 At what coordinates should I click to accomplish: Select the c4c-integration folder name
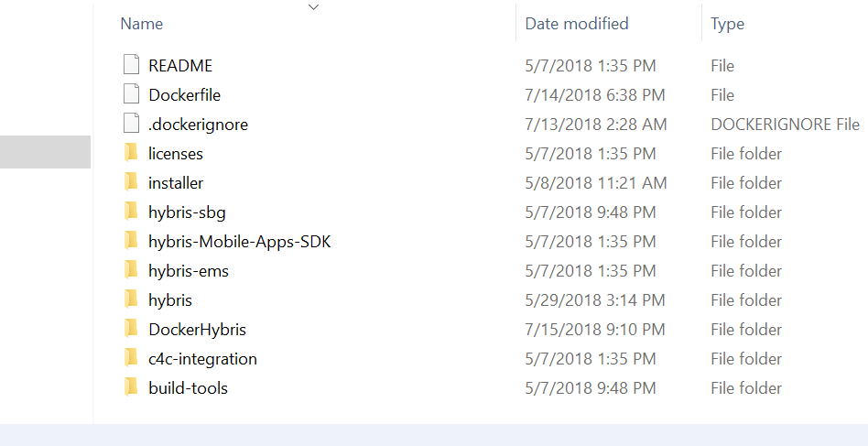pyautogui.click(x=202, y=359)
